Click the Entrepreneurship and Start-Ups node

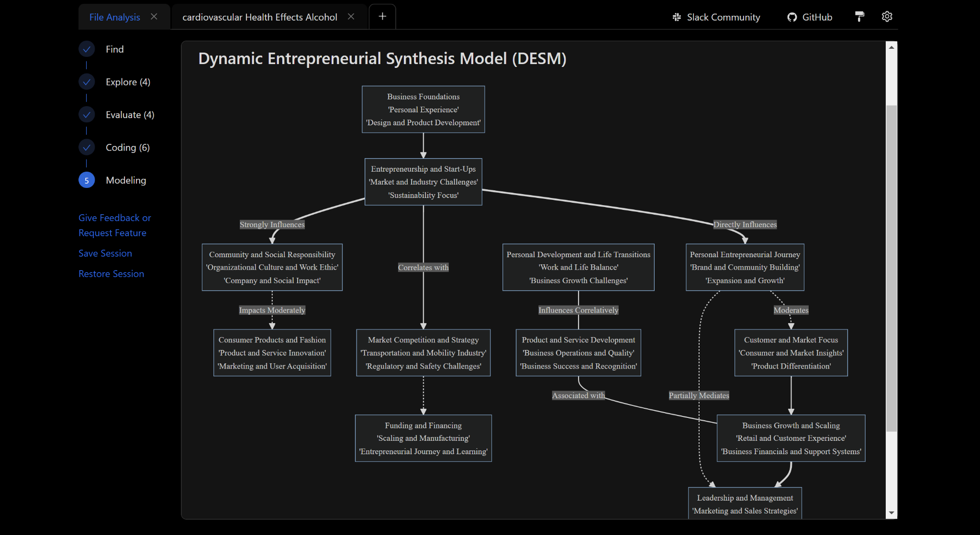point(423,182)
